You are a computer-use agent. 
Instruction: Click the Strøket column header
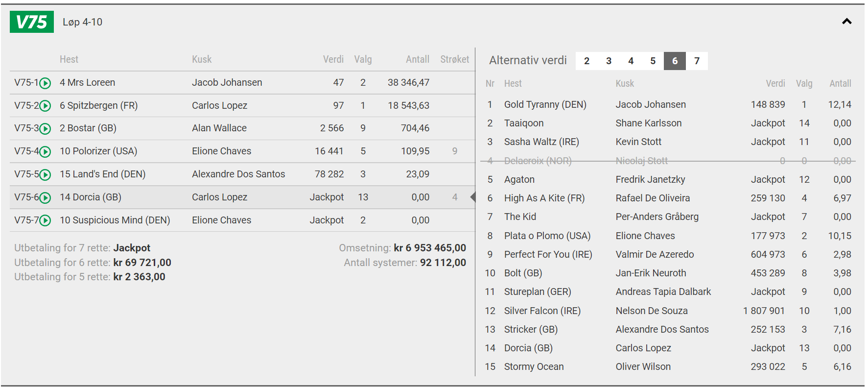(454, 59)
